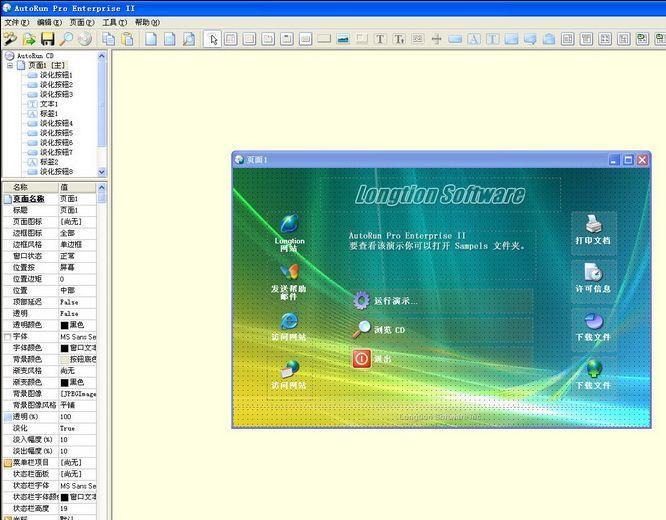Click the CD disc toolbar icon
Image resolution: width=666 pixels, height=520 pixels.
85,39
